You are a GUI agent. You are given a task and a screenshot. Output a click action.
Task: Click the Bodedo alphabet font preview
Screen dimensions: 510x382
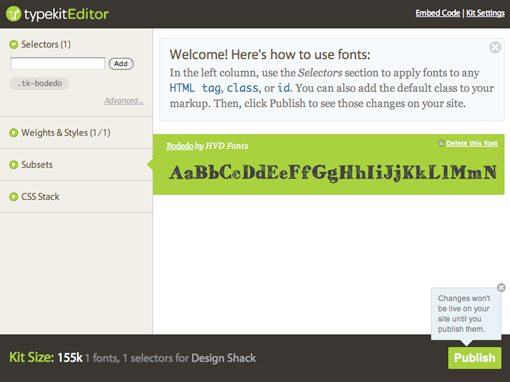333,173
